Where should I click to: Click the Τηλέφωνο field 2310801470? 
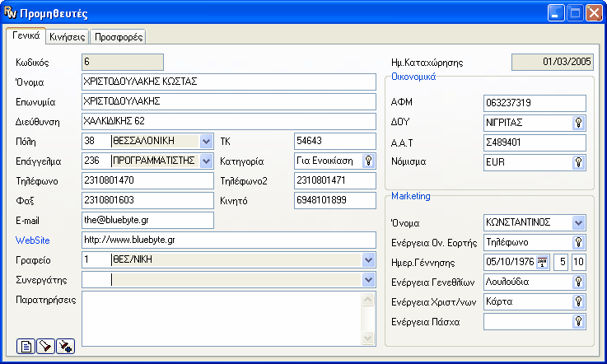[x=147, y=180]
